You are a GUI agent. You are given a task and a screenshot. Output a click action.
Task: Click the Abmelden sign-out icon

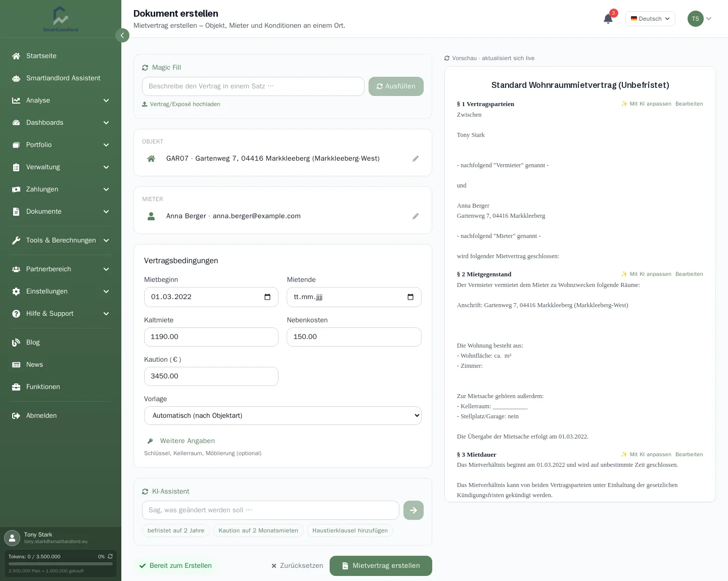16,416
